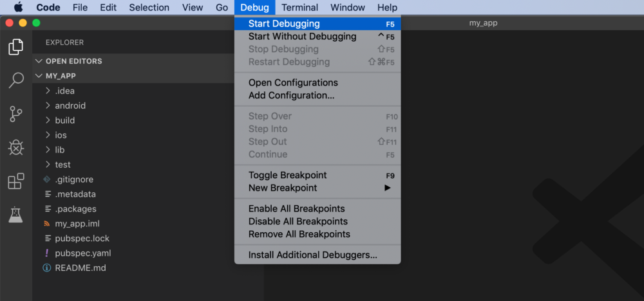Open the Test flask icon
Viewport: 644px width, 301px height.
[15, 214]
